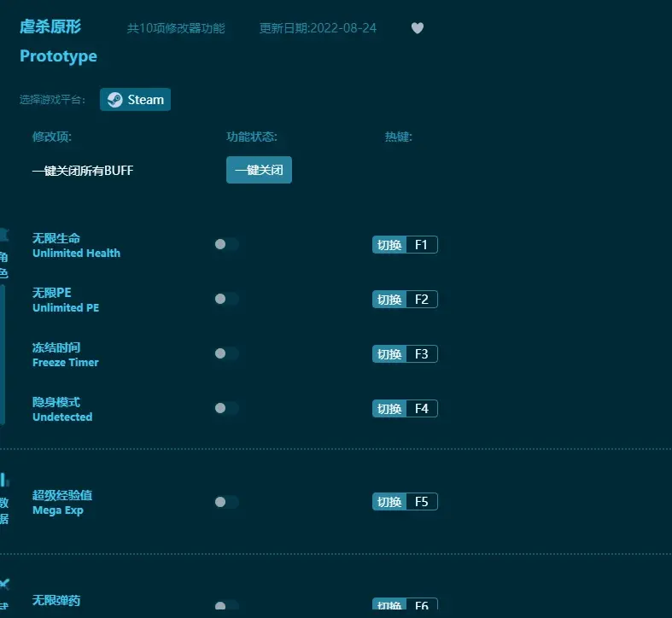
Task: Enable the Freeze Timer switch
Action: coord(226,353)
